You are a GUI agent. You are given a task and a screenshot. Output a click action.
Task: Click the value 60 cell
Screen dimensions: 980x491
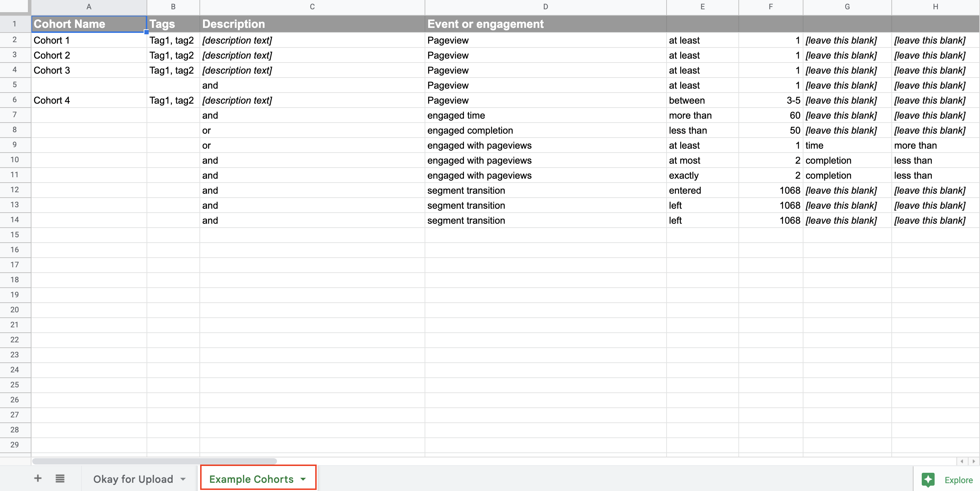(771, 115)
